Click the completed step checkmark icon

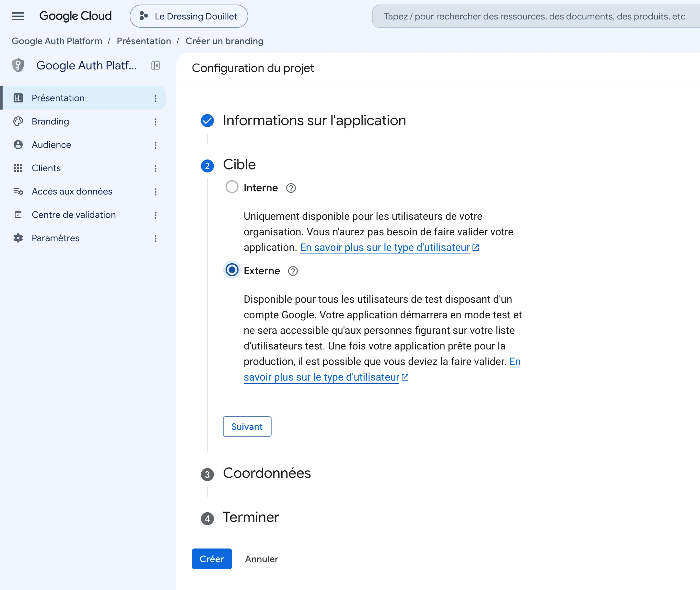pos(207,121)
